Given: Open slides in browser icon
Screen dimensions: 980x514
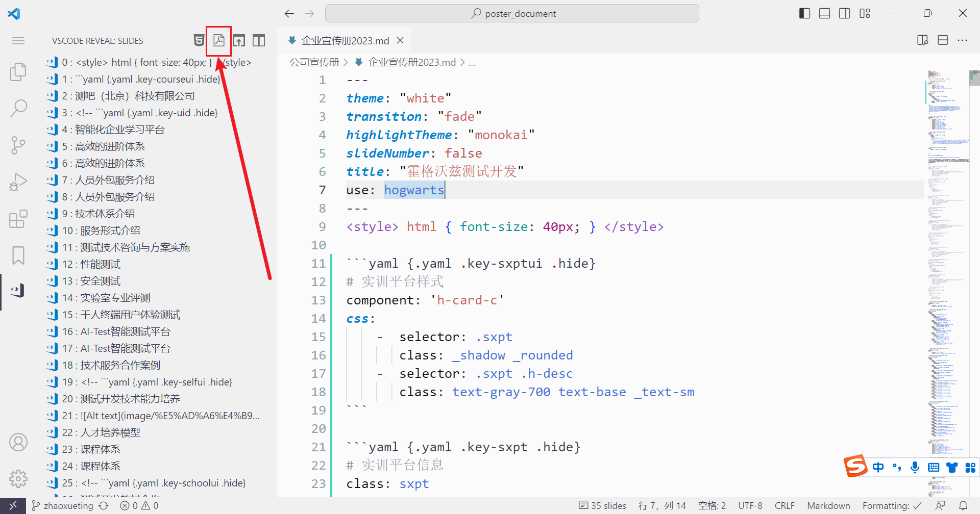Looking at the screenshot, I should click(239, 40).
